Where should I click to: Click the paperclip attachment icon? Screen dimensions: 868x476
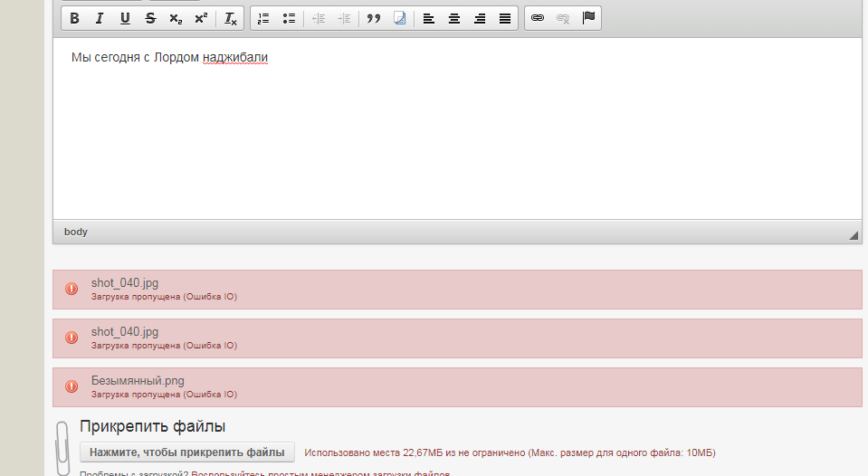(62, 448)
